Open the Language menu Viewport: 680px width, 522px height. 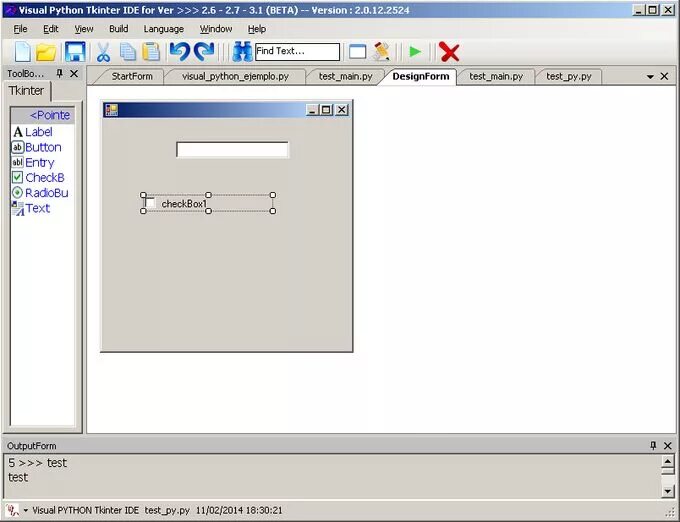click(163, 29)
